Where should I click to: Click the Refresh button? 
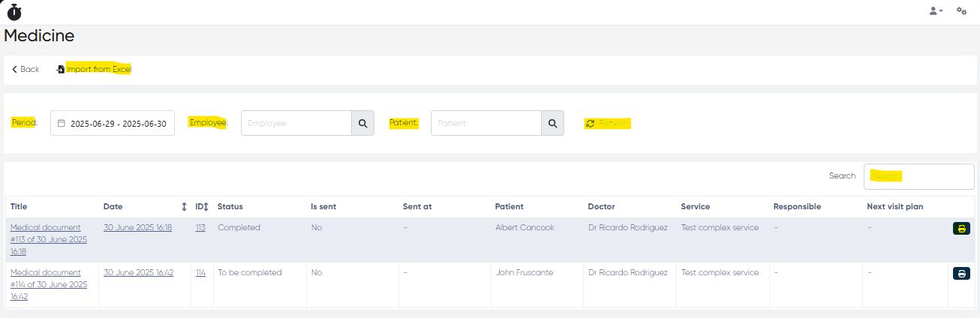point(608,124)
